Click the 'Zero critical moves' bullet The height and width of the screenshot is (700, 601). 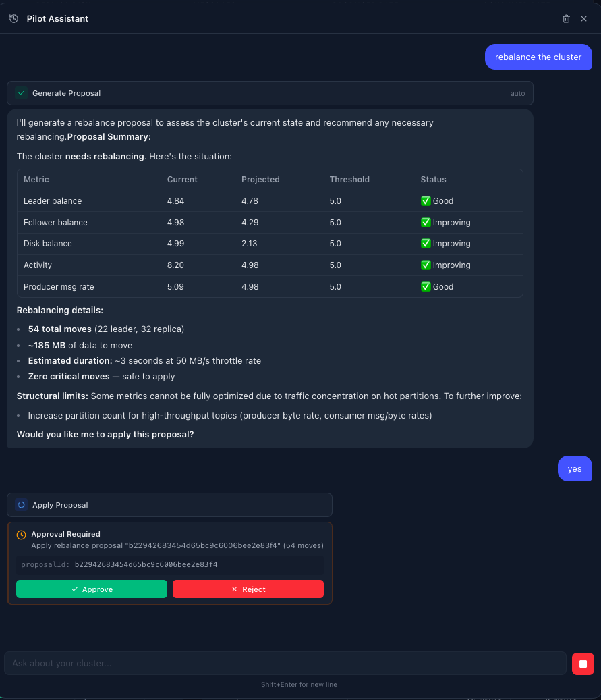pos(101,377)
